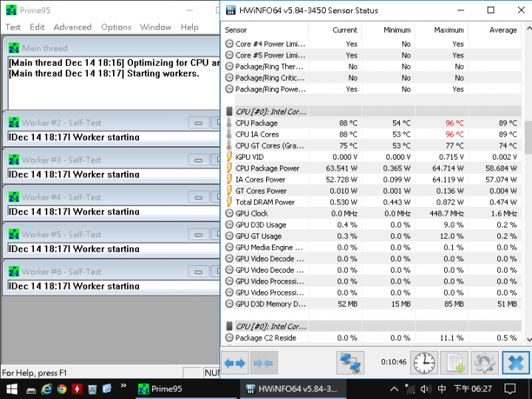Select GT Cores Power row label
This screenshot has height=399, width=532.
261,191
